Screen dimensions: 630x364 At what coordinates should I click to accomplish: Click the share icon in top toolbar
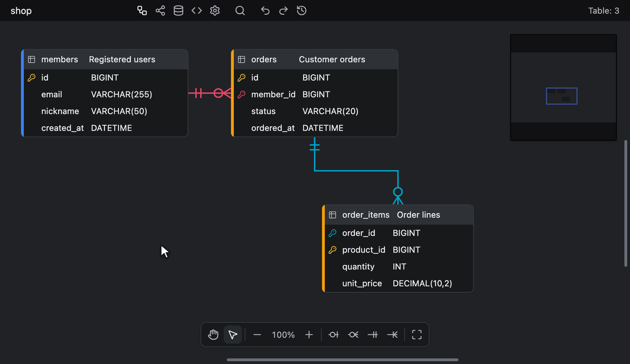click(x=160, y=10)
